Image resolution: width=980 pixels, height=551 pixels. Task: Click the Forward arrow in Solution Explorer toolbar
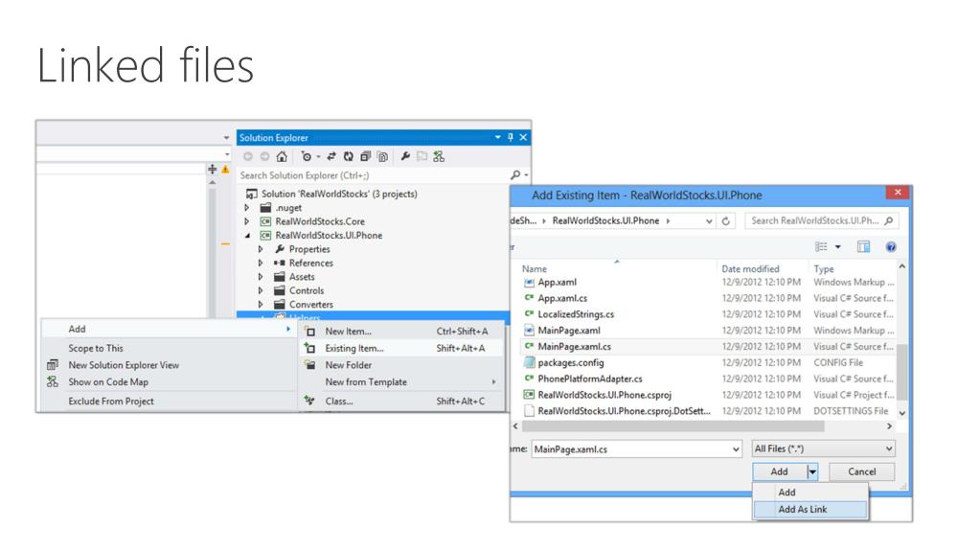click(264, 156)
